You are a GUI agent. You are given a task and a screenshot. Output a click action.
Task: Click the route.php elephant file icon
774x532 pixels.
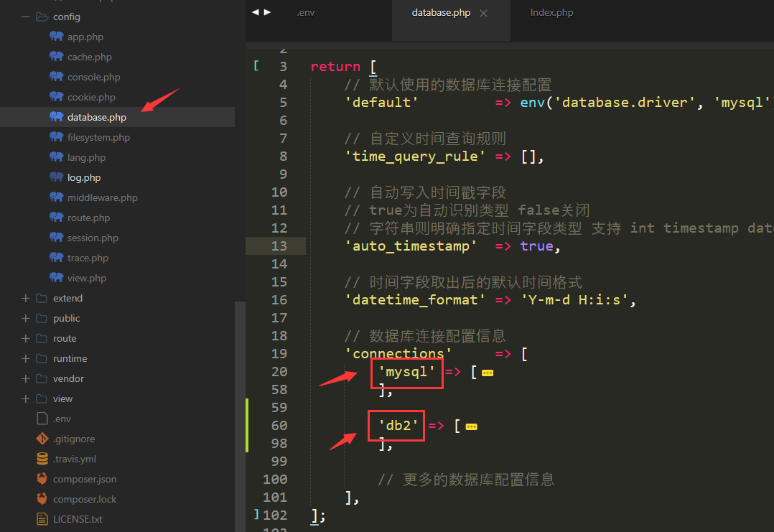tap(56, 217)
